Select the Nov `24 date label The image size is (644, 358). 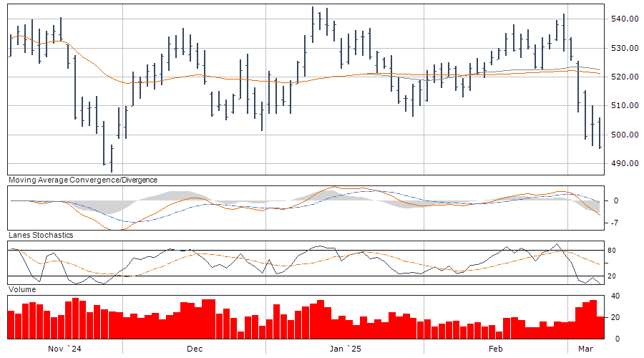click(x=64, y=349)
